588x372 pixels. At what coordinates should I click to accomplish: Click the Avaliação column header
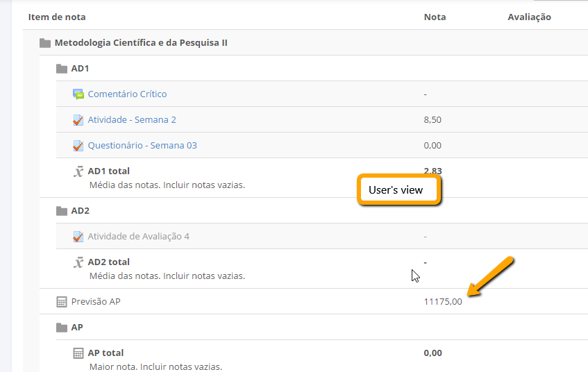[x=530, y=17]
